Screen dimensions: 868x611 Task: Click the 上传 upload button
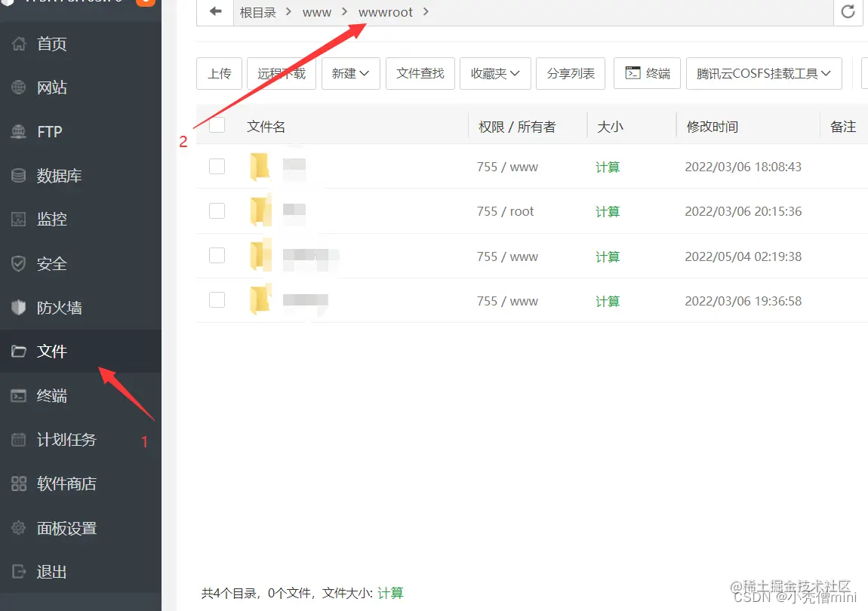tap(219, 73)
